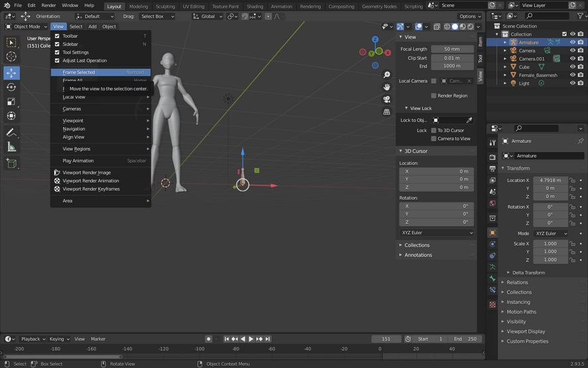Activate the 3D Cursor tool
This screenshot has width=588, height=368.
click(11, 56)
